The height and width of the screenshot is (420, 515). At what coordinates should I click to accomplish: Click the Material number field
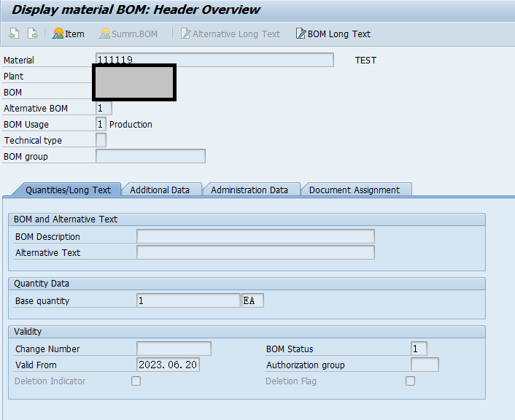(x=214, y=60)
